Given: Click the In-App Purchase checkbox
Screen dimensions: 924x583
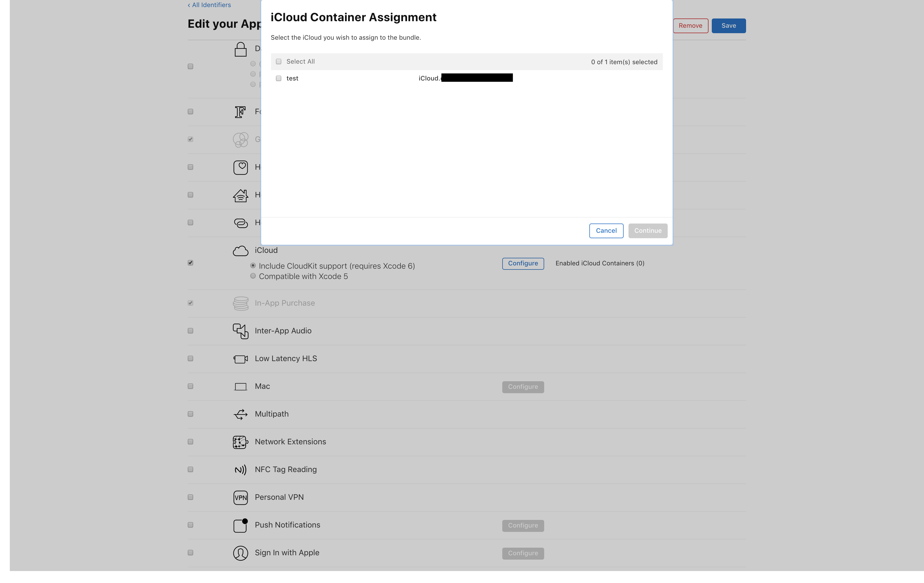Looking at the screenshot, I should [x=190, y=303].
